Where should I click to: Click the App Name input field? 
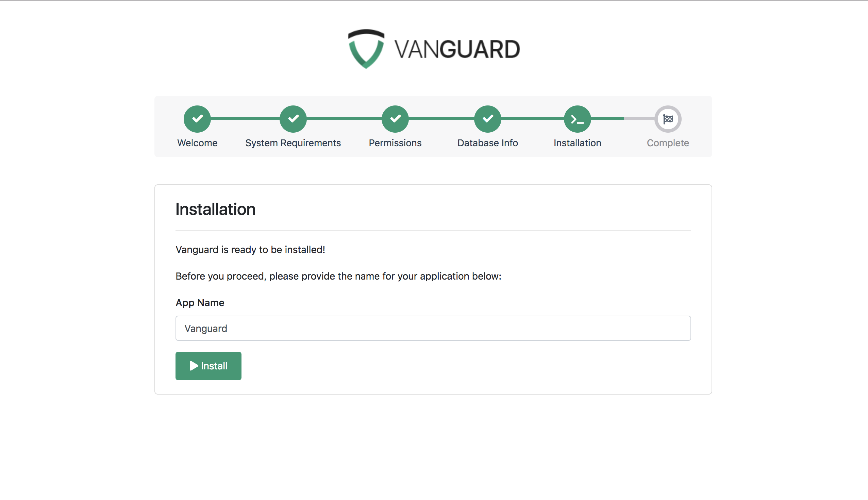(433, 328)
